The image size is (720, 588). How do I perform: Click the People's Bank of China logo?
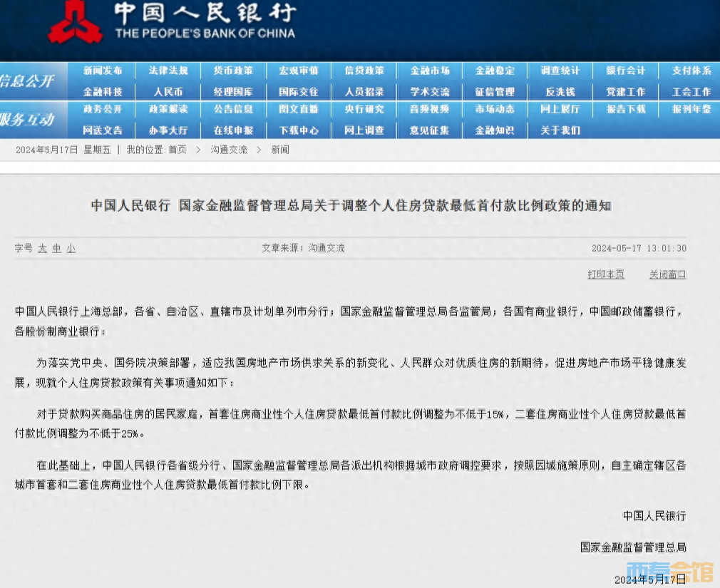click(x=76, y=23)
